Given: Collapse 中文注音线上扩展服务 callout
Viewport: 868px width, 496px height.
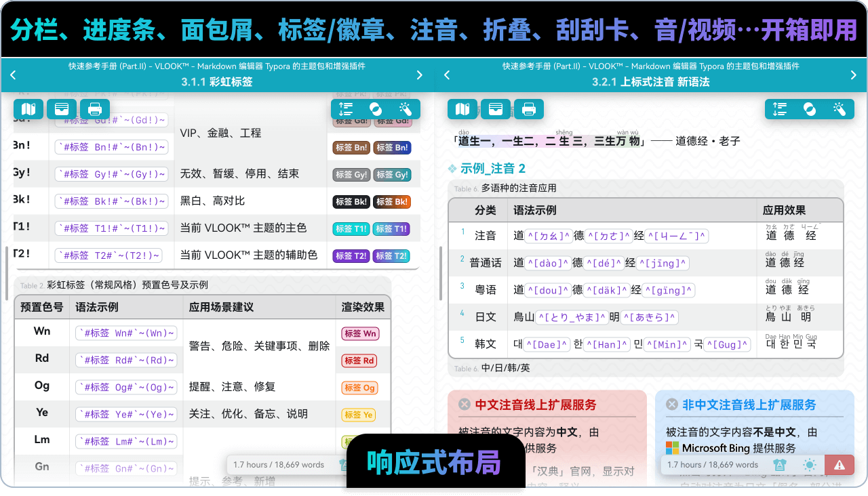Looking at the screenshot, I should pyautogui.click(x=465, y=405).
